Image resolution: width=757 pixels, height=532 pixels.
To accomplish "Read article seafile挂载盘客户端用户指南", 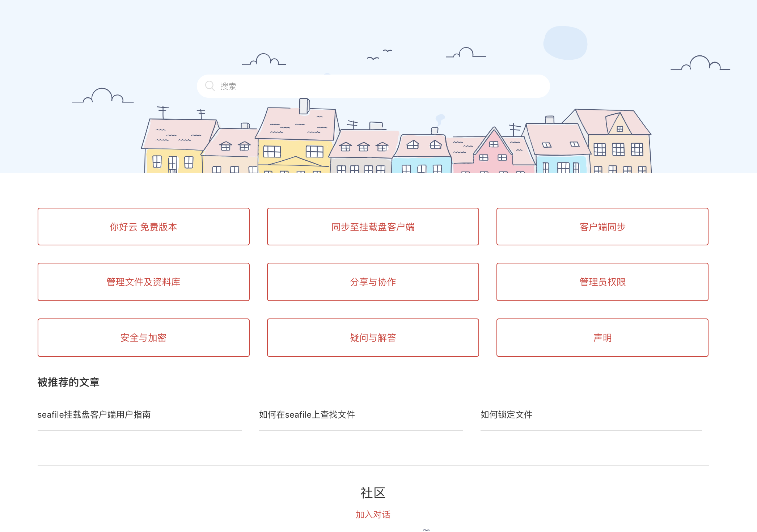I will click(x=94, y=415).
